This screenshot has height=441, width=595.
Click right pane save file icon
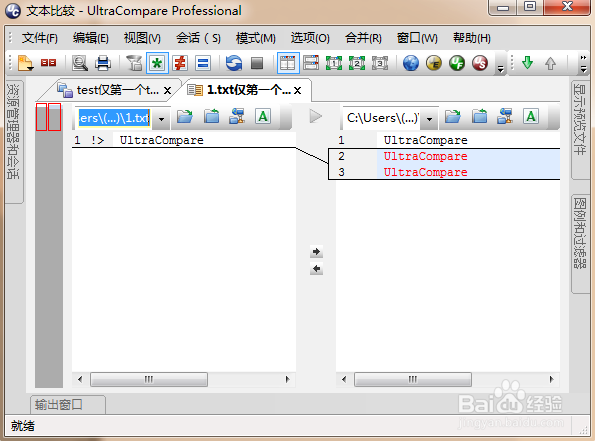(x=480, y=117)
